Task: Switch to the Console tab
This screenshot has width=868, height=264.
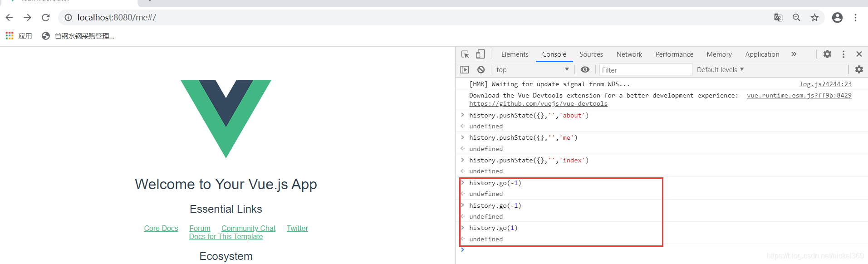Action: click(x=554, y=54)
